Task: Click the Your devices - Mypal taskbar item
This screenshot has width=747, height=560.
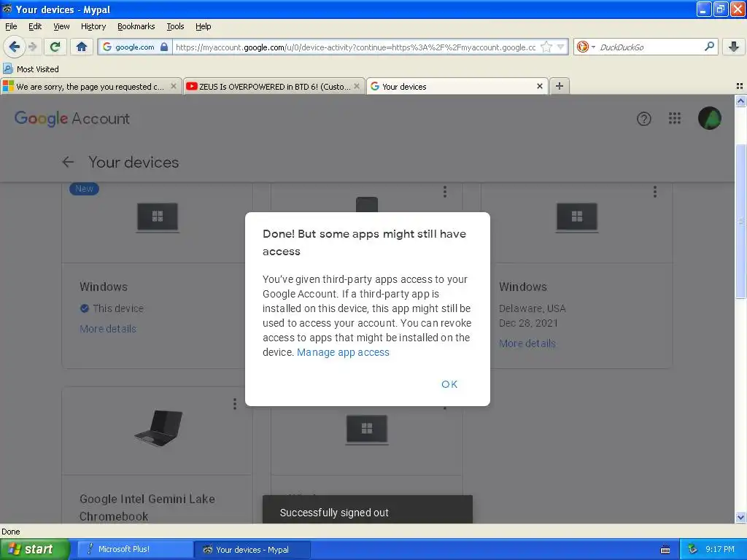Action: pos(252,550)
